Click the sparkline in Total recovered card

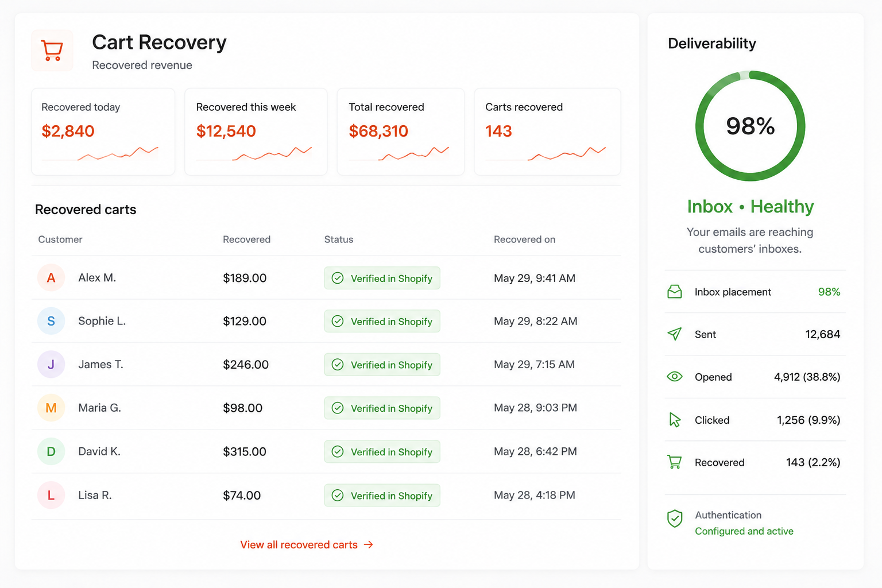(413, 153)
